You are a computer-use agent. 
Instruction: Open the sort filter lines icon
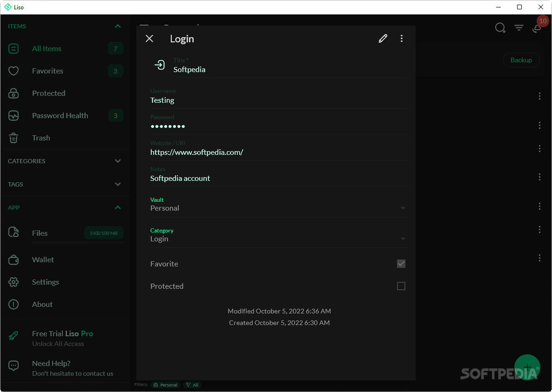(x=518, y=27)
